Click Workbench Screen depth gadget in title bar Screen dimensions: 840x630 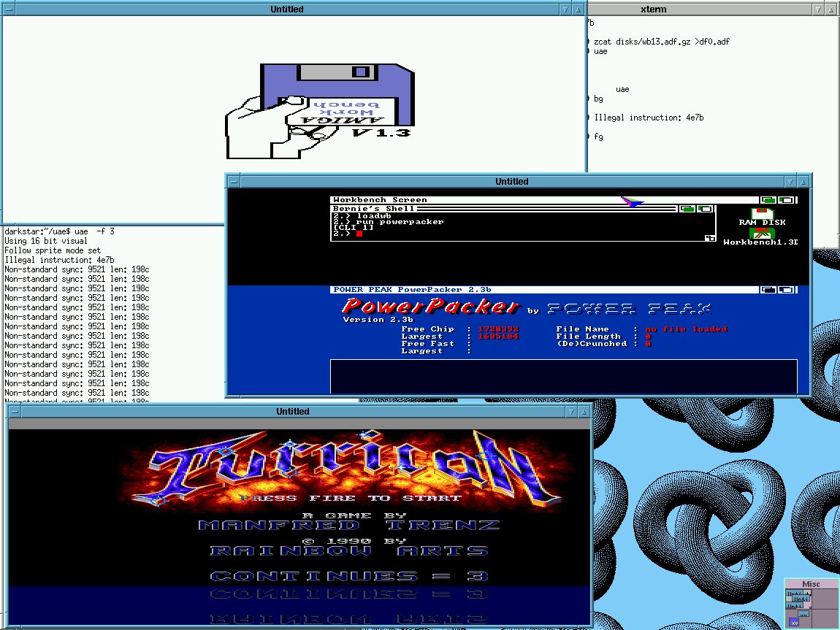pyautogui.click(x=768, y=200)
